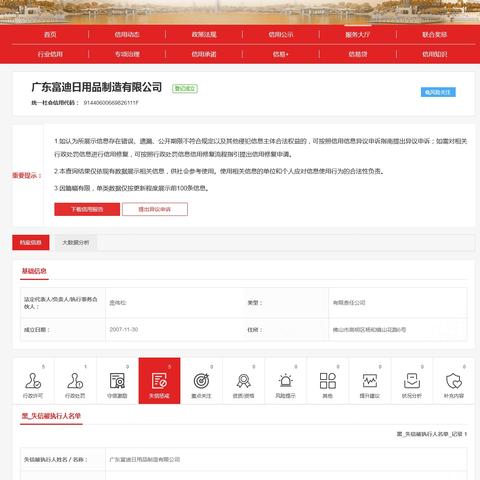Open 联合奖惩 navigation item
The image size is (480, 480).
pos(435,34)
